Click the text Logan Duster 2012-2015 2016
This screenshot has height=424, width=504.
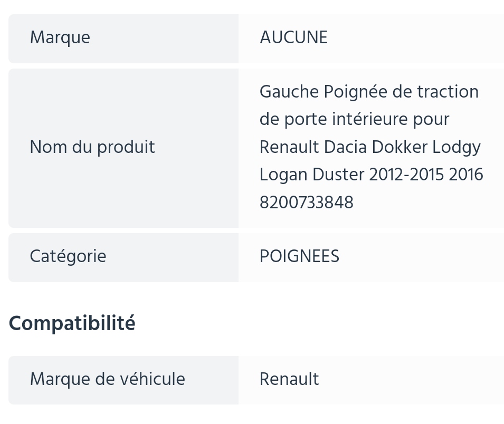pos(371,175)
